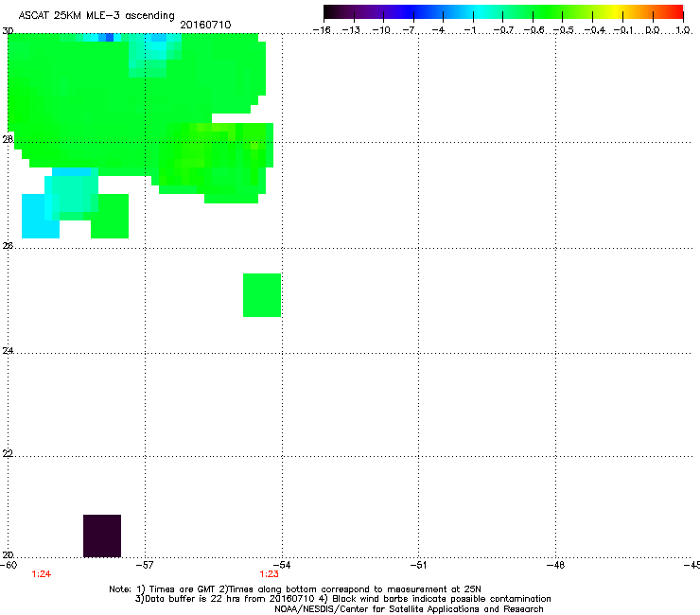Click the -4 color bar label
700x615 pixels.
(x=440, y=30)
